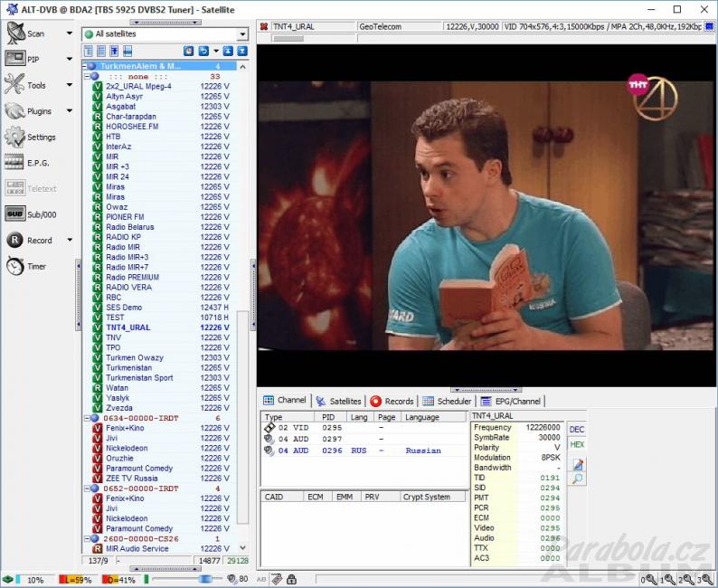Click the key slot 0 icon
Viewport: 718px width, 588px height.
pos(649,580)
